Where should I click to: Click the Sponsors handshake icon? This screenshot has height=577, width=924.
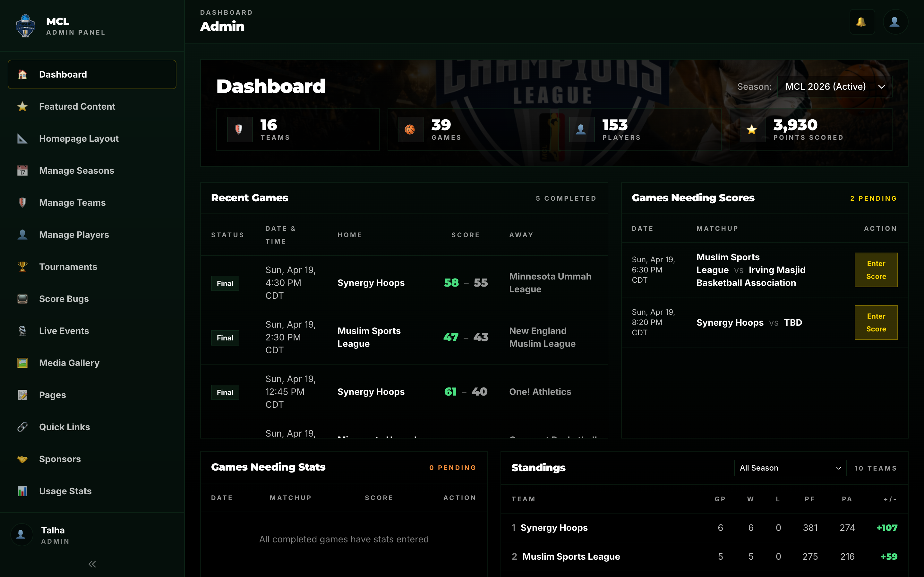coord(22,459)
